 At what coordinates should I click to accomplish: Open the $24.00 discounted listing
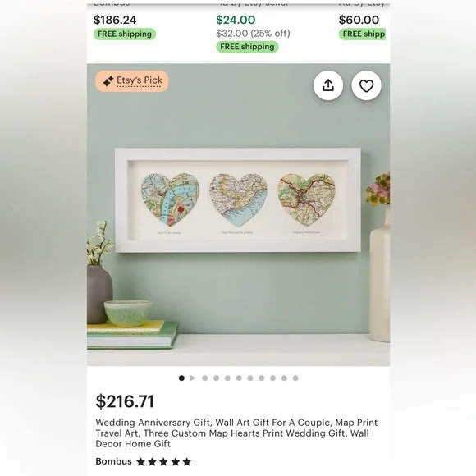point(236,20)
